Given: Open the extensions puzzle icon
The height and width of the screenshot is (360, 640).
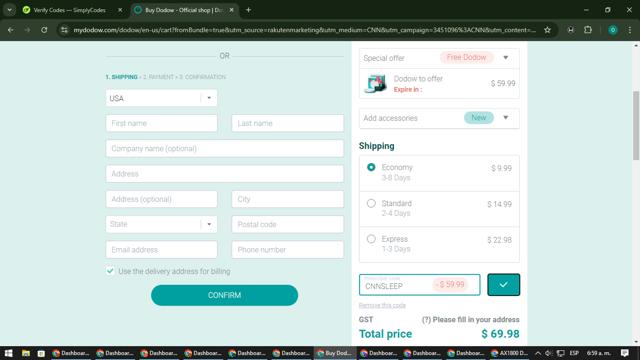Looking at the screenshot, I should [588, 30].
